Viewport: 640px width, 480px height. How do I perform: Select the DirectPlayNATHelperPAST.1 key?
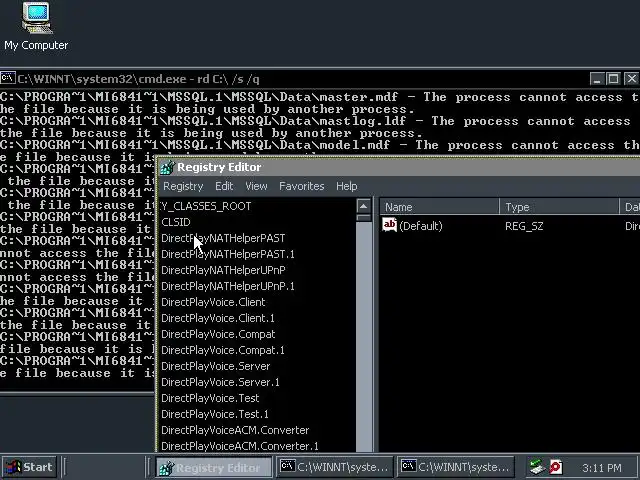coord(228,254)
